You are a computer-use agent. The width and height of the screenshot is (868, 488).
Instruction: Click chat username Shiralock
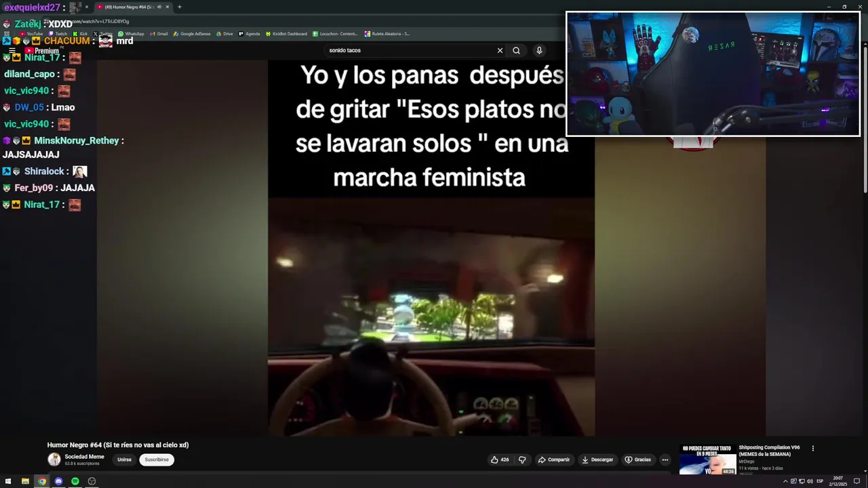44,171
